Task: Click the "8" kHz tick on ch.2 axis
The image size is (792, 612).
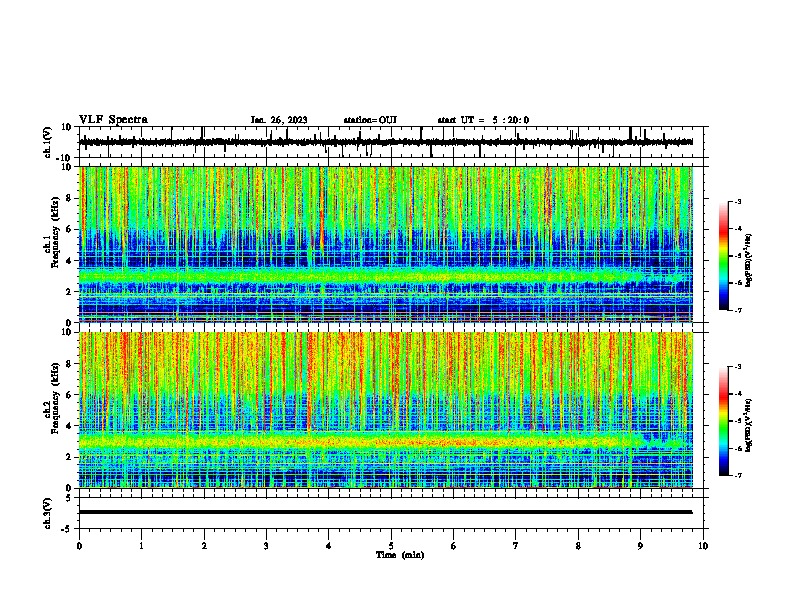Action: 70,364
